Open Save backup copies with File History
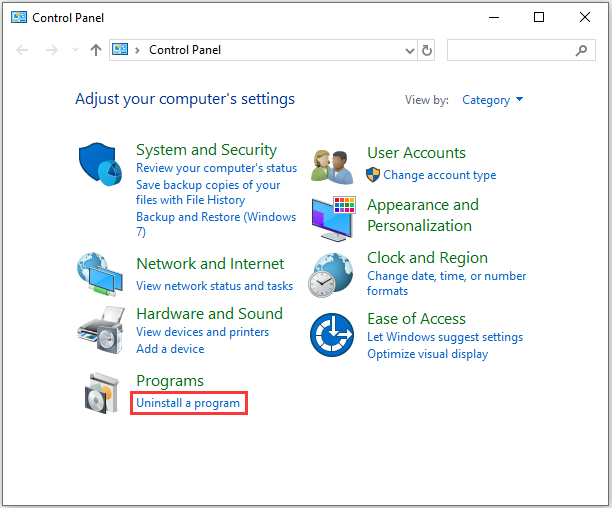The width and height of the screenshot is (612, 508). tap(208, 192)
